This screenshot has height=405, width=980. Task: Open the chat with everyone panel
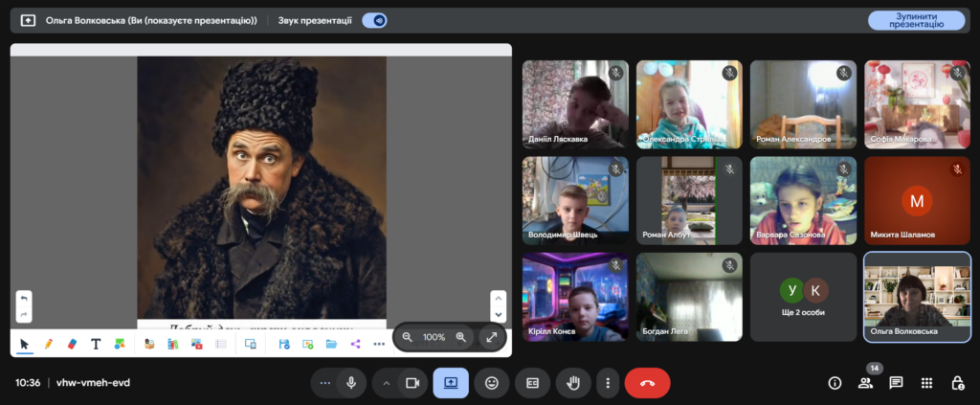pyautogui.click(x=896, y=383)
